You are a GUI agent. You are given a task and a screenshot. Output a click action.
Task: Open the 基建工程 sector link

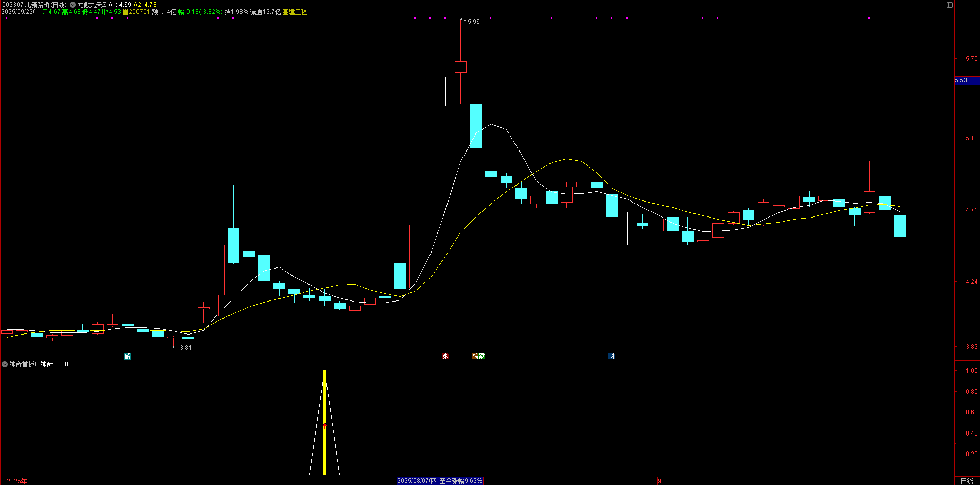(x=295, y=12)
